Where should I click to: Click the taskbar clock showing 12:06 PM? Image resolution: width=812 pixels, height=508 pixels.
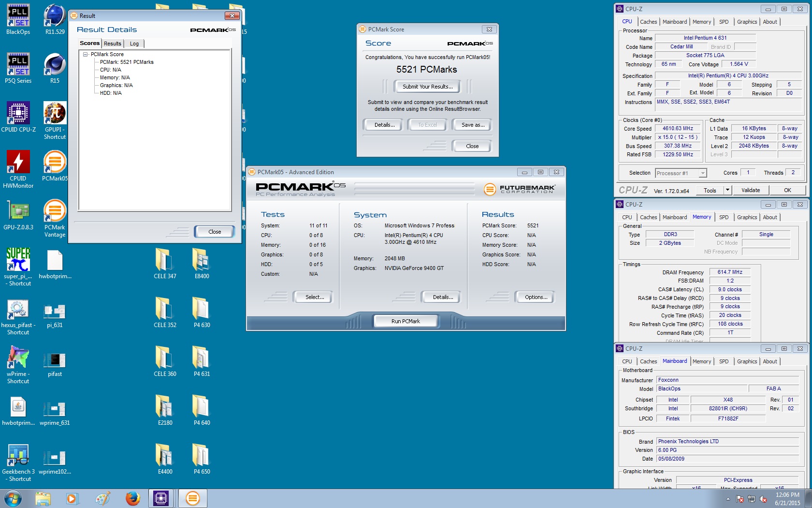tap(787, 499)
